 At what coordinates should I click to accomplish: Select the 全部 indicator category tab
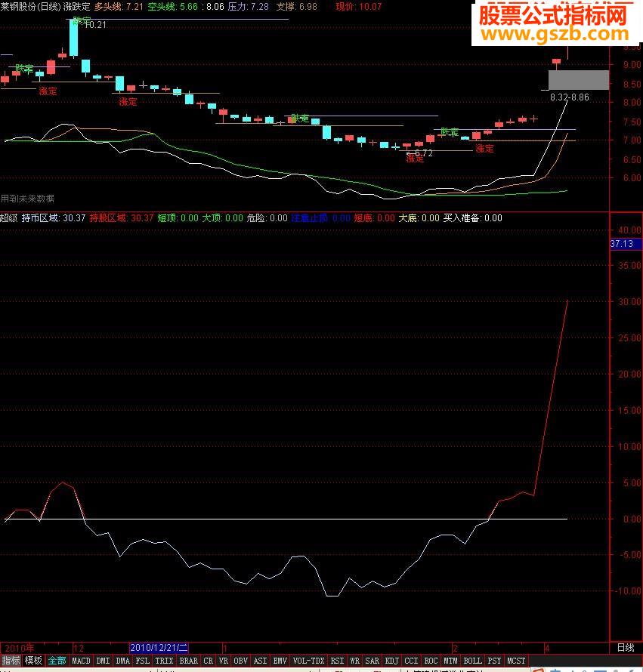[x=57, y=661]
